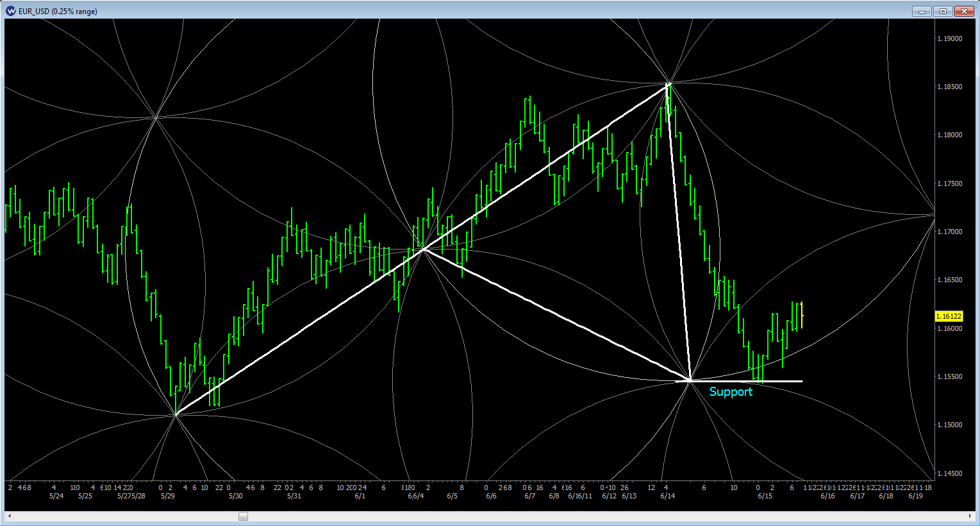This screenshot has height=526, width=980.
Task: Click the scrollbar right arrow
Action: click(970, 516)
